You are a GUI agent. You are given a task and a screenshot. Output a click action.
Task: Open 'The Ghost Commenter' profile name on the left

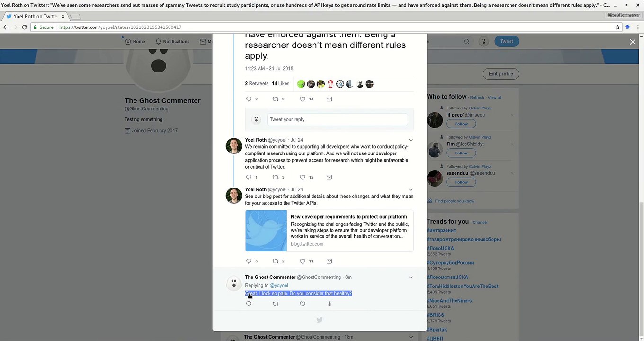[162, 101]
